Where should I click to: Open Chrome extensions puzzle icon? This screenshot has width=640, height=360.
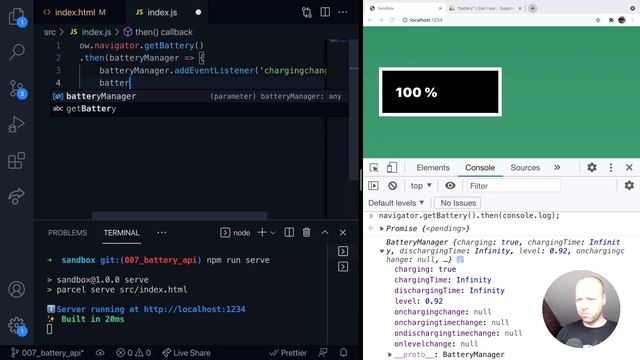(x=611, y=20)
